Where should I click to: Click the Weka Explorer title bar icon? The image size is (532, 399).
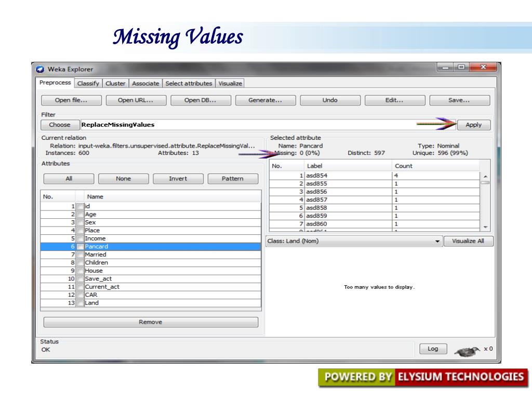pyautogui.click(x=40, y=69)
